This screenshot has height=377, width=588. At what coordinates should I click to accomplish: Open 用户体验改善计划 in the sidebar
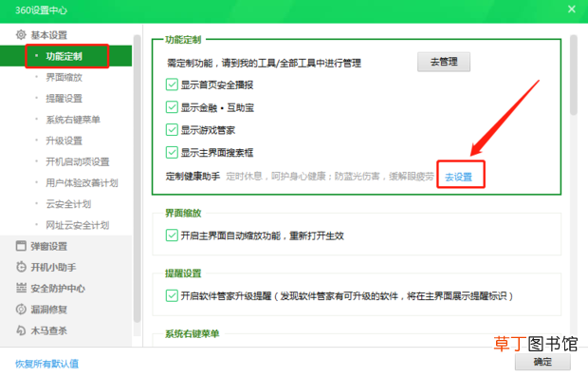[82, 183]
